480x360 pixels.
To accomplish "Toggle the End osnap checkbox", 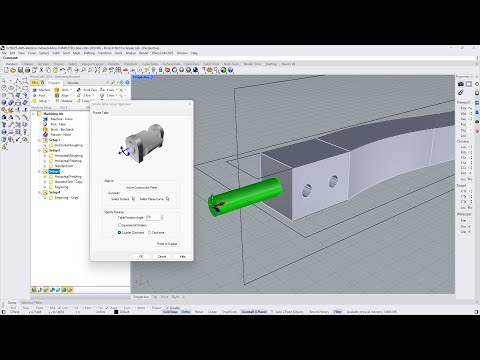I will tap(9, 308).
